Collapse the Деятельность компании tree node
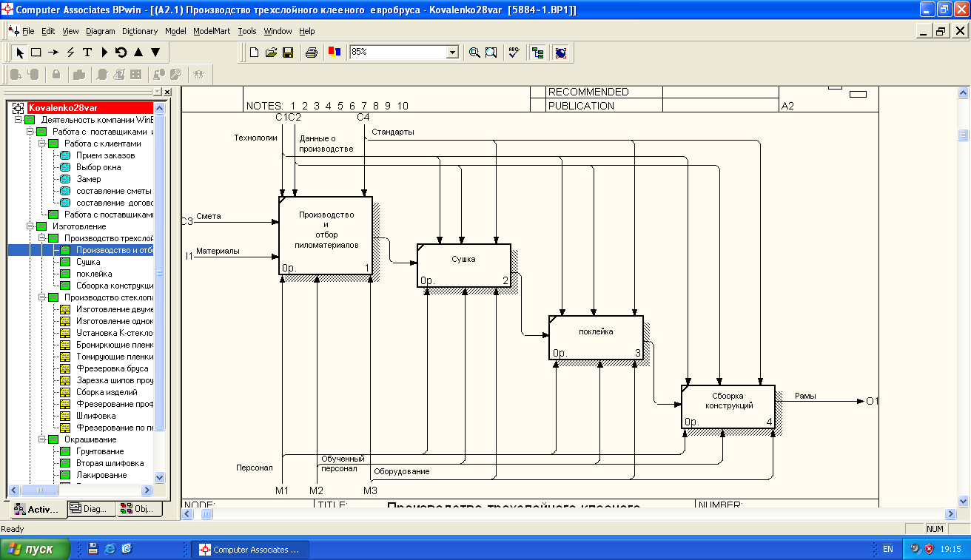971x560 pixels. tap(19, 120)
